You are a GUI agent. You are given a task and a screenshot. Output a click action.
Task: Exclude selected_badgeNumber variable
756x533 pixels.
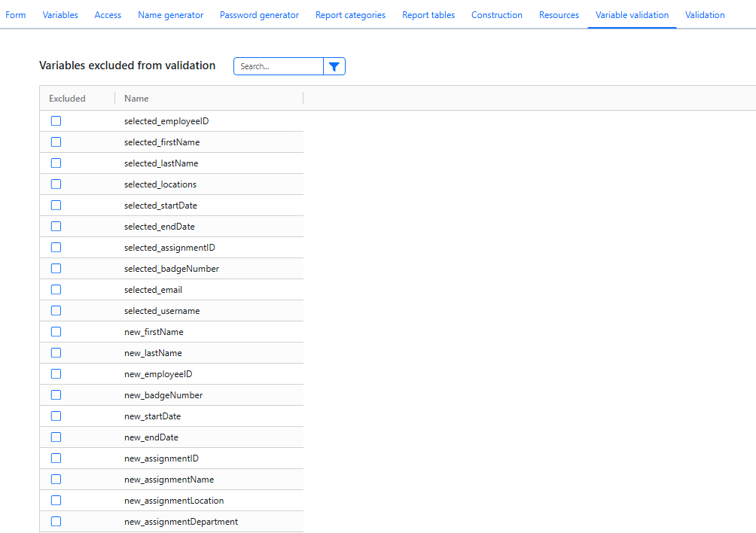[x=56, y=269]
